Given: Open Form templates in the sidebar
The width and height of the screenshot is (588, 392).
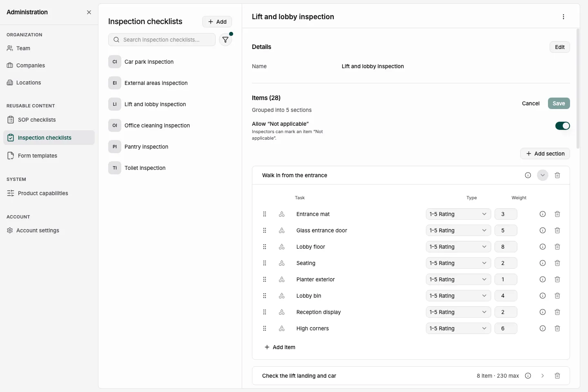Looking at the screenshot, I should tap(49, 156).
